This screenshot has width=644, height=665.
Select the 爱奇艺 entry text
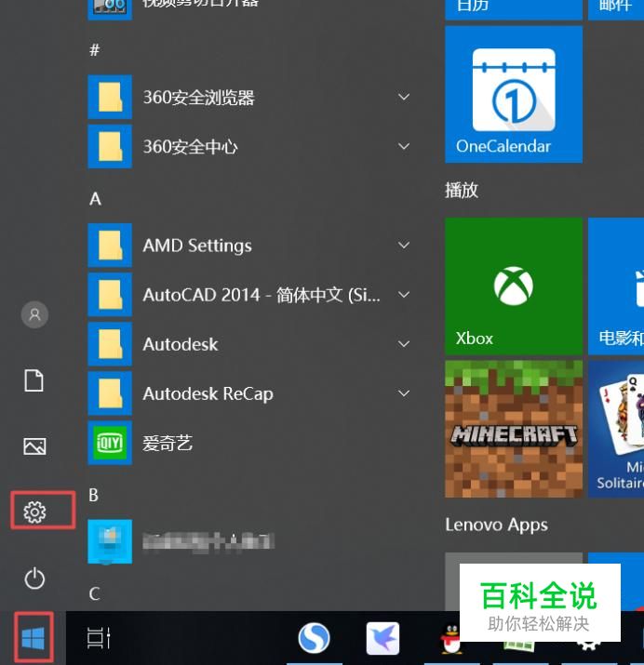[168, 444]
